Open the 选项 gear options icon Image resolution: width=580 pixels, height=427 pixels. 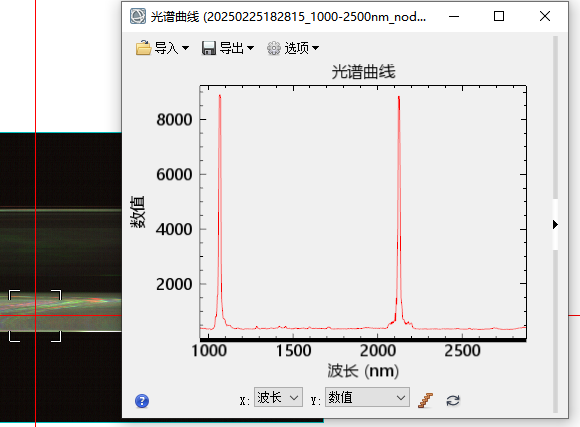click(x=274, y=48)
